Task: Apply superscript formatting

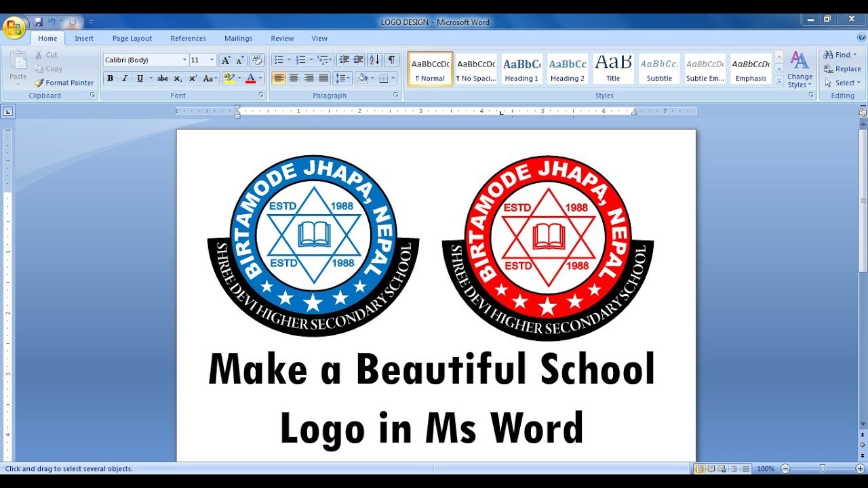Action: point(193,79)
